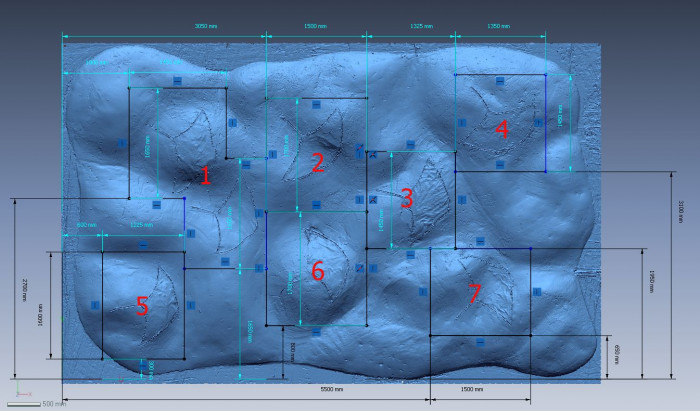Image resolution: width=700 pixels, height=411 pixels.
Task: Select horizontal constraint icon on region 1's top edge
Action: 177,79
